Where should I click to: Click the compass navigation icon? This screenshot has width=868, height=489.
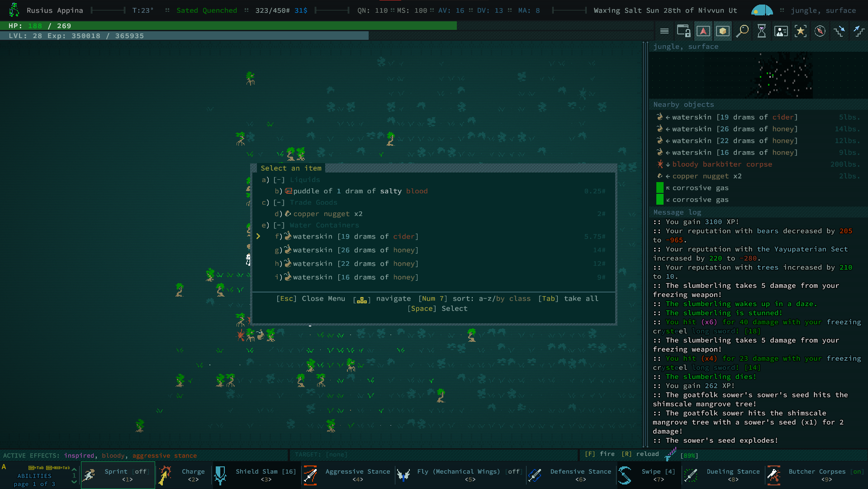[820, 31]
